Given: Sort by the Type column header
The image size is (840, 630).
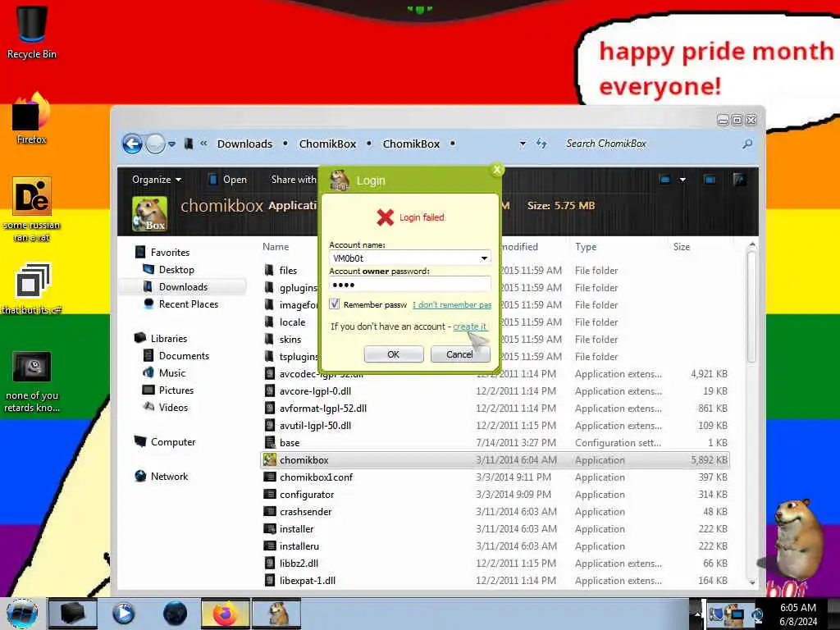Looking at the screenshot, I should (586, 246).
